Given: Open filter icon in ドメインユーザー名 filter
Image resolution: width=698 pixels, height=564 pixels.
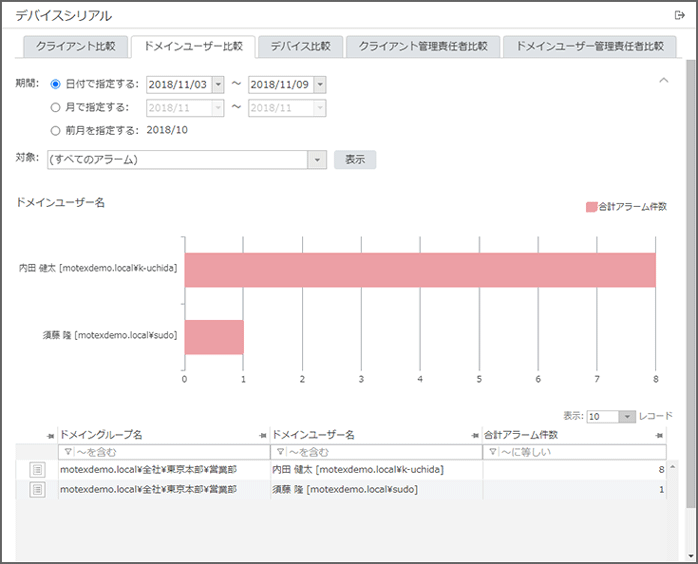Looking at the screenshot, I should coord(280,452).
